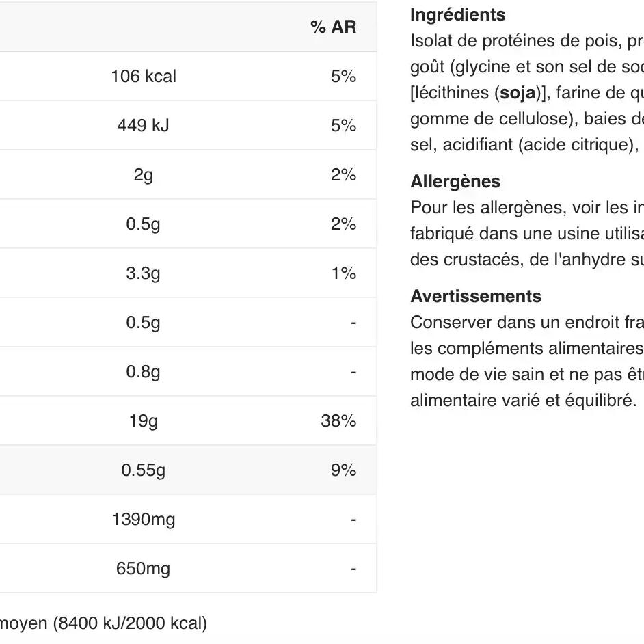644x644 pixels.
Task: Select the 5% value beside 449 kJ
Action: pyautogui.click(x=343, y=125)
